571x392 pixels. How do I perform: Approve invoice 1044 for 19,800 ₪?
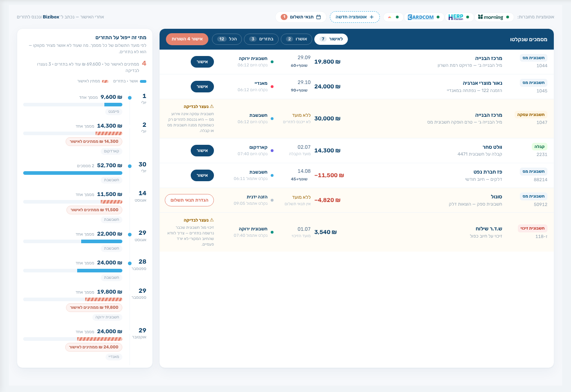(202, 62)
